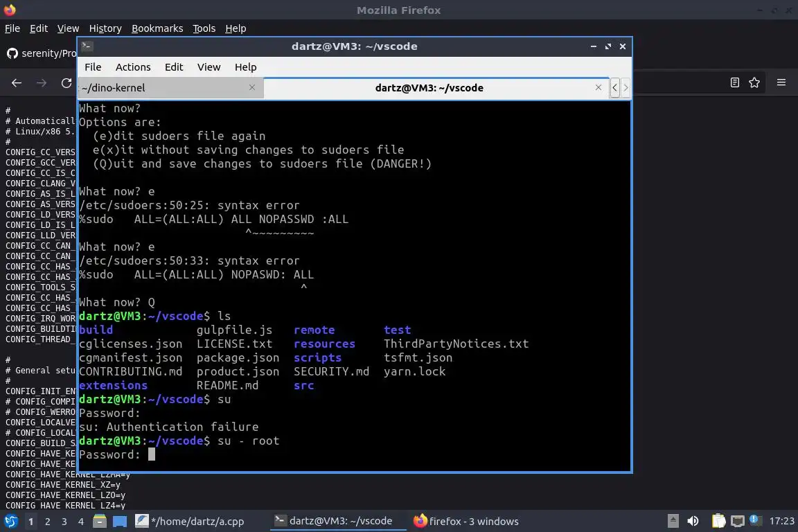
Task: Close the dartz@VM3: ~/vscode terminal tab
Action: 598,87
